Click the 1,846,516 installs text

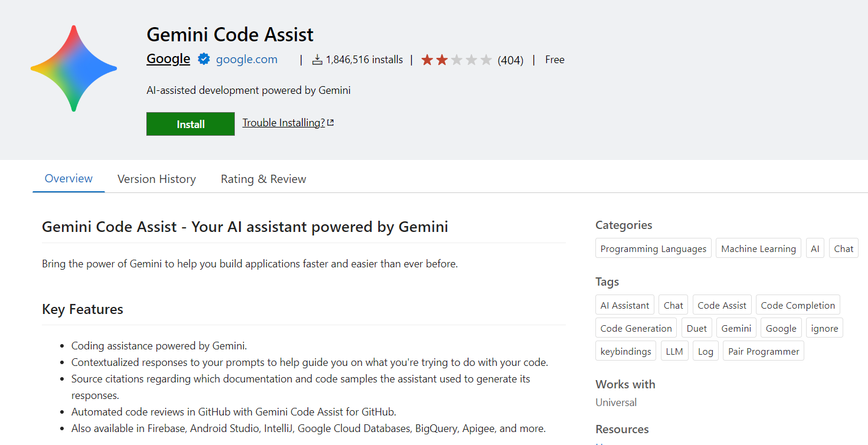[364, 60]
